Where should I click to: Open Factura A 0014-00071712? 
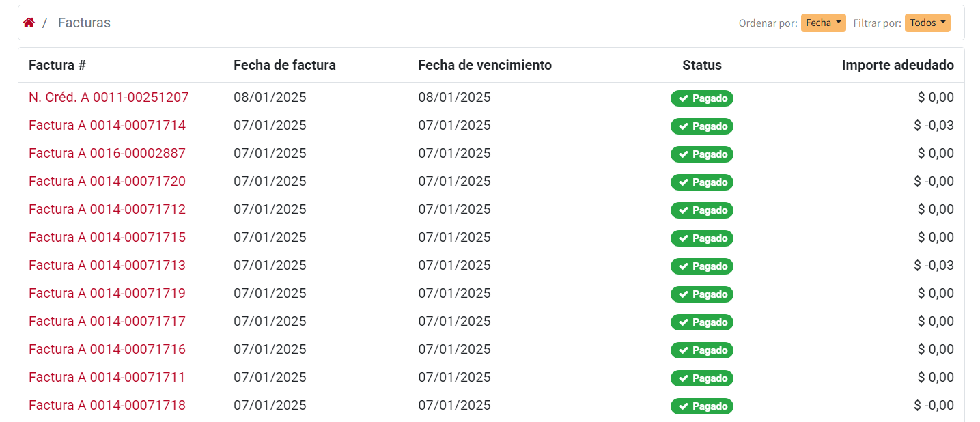pos(107,209)
